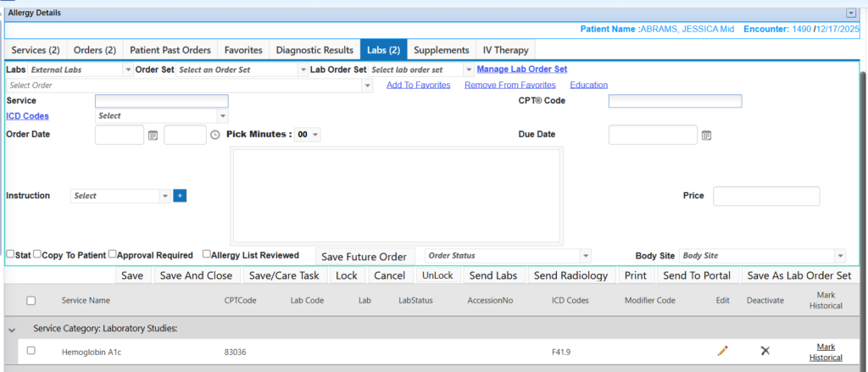This screenshot has height=372, width=868.
Task: Collapse the Laboratory Studies service category
Action: [13, 329]
